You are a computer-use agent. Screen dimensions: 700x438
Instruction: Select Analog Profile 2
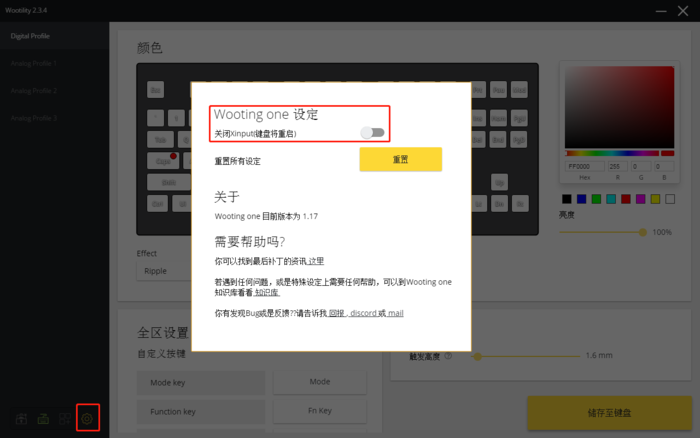54,91
